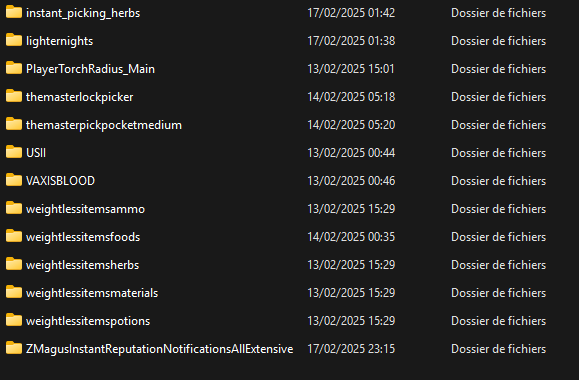The image size is (579, 380).
Task: Click the date 14/02/2025 00:35
Action: coord(351,237)
